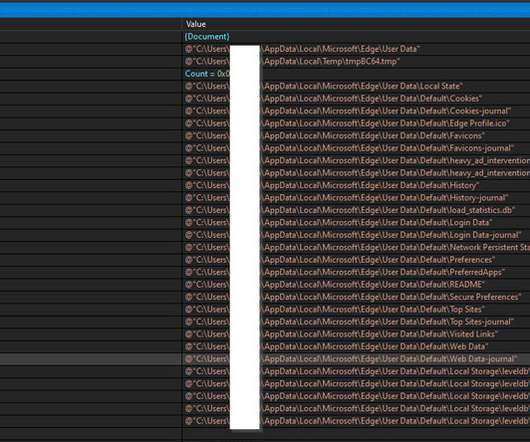
Task: Click string icon beside the tmp8C64.tmp path
Action: coord(189,62)
